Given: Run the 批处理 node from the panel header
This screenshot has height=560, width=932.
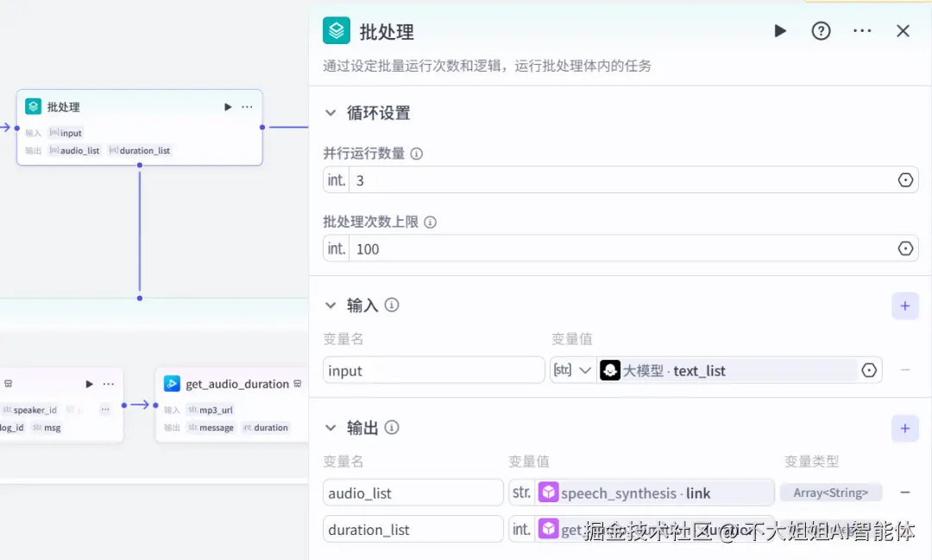Looking at the screenshot, I should 779,30.
